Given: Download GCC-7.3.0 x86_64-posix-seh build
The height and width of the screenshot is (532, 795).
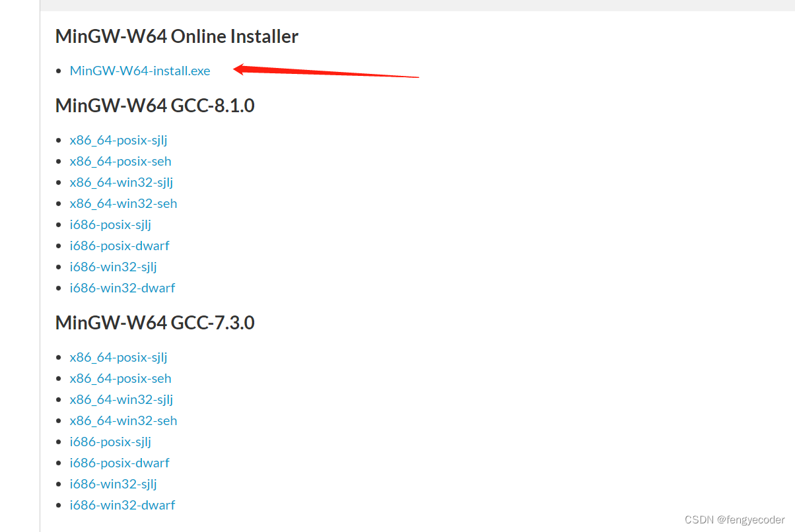Looking at the screenshot, I should pyautogui.click(x=121, y=378).
